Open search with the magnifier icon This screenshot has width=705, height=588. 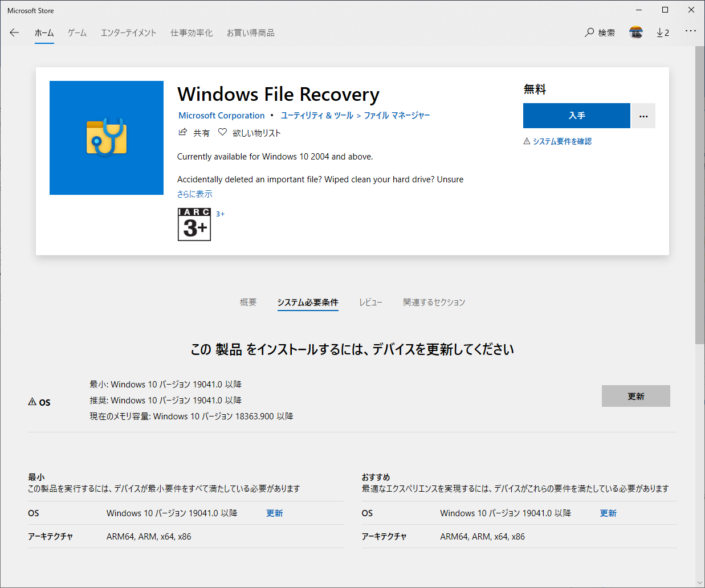tap(590, 32)
